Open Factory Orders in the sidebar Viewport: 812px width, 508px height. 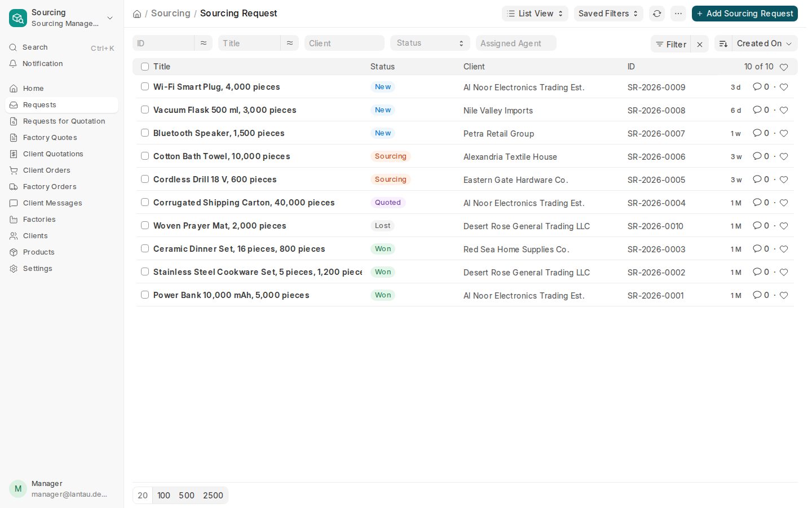[61, 187]
